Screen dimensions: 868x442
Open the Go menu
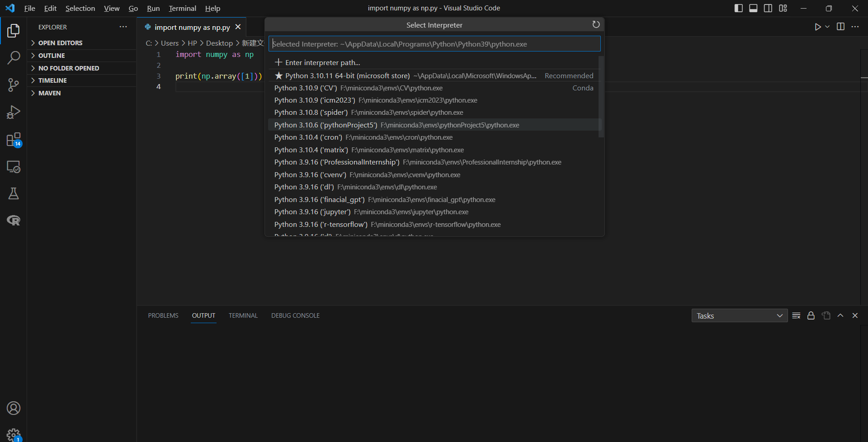(133, 8)
